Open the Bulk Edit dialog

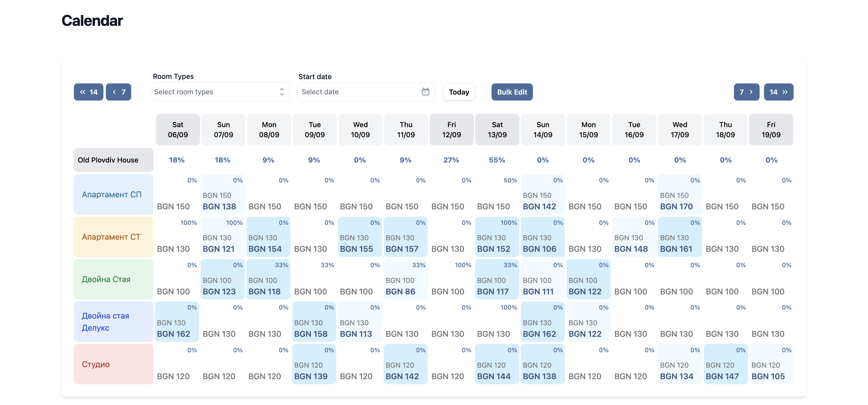[x=512, y=91]
